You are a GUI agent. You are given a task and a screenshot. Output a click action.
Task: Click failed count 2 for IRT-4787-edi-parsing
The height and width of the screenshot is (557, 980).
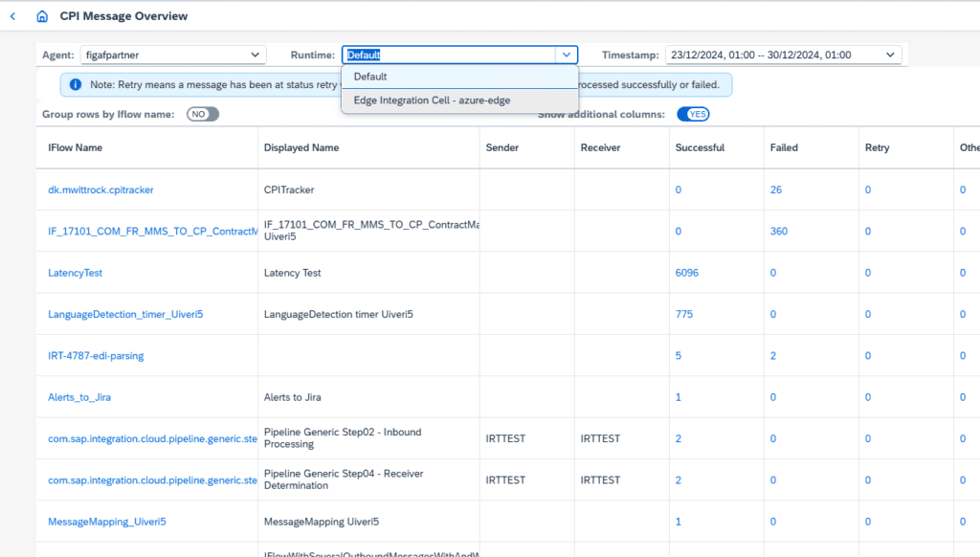773,356
